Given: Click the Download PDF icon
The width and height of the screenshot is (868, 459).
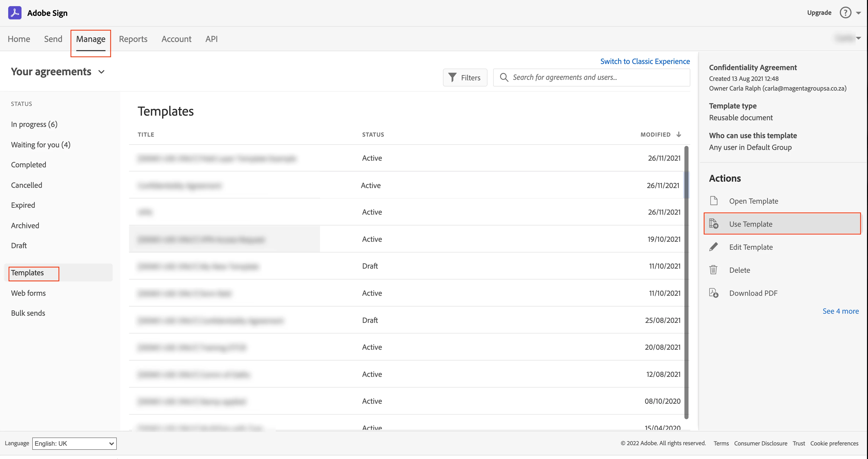Looking at the screenshot, I should tap(714, 293).
